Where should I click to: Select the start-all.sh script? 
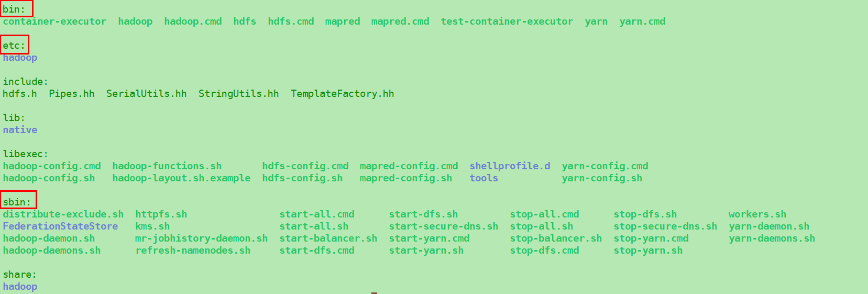tap(314, 226)
